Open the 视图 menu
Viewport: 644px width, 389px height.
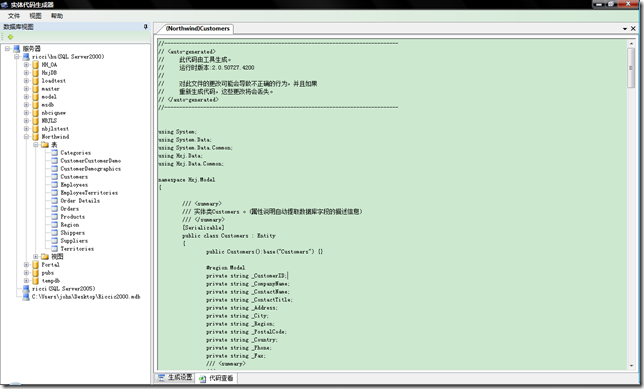tap(35, 16)
